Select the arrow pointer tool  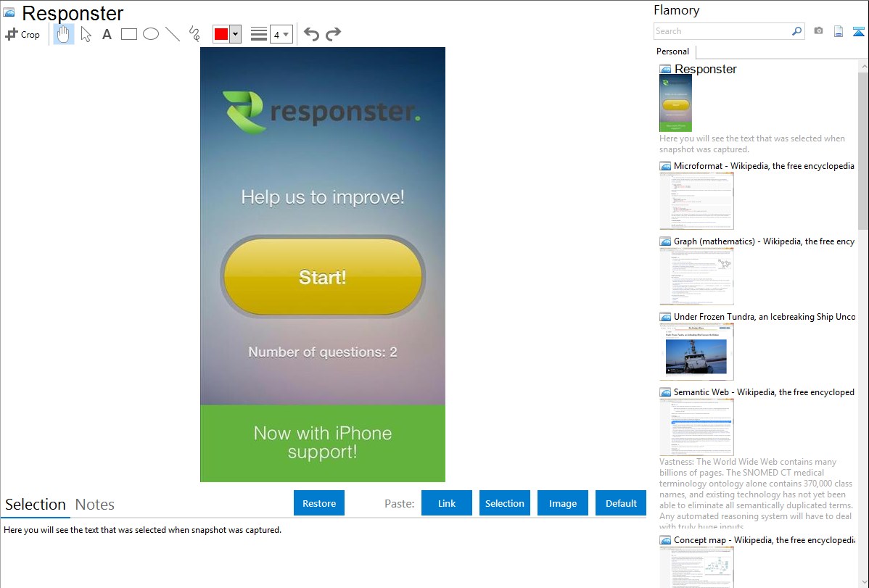(x=86, y=34)
